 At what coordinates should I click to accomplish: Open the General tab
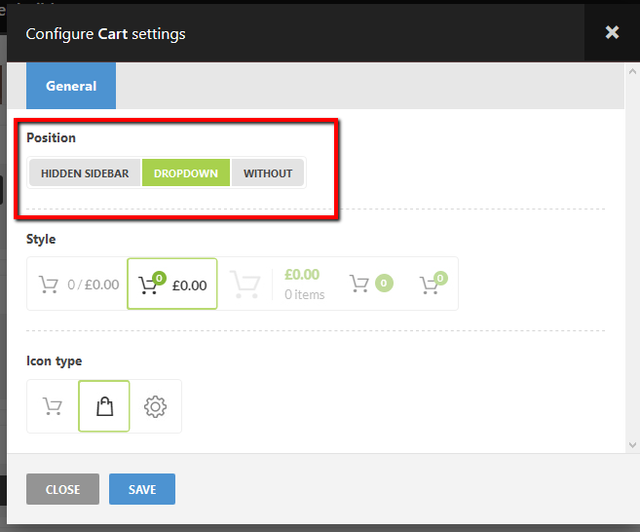[x=71, y=86]
